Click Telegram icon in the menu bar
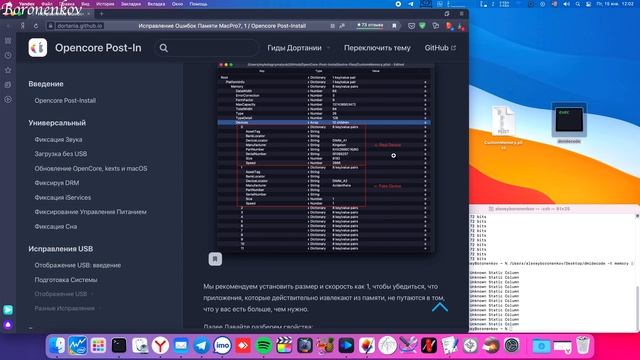This screenshot has width=640, height=360. [411, 4]
